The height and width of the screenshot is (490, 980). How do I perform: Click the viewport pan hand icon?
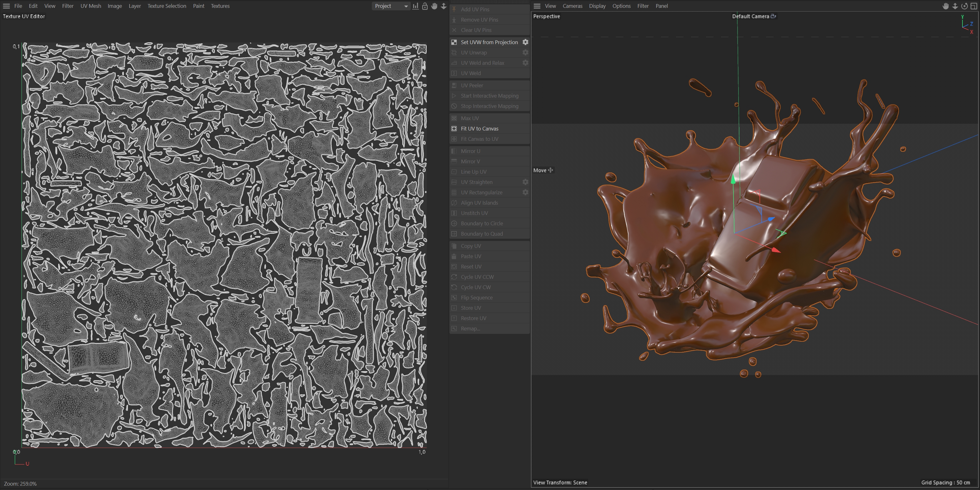click(945, 6)
